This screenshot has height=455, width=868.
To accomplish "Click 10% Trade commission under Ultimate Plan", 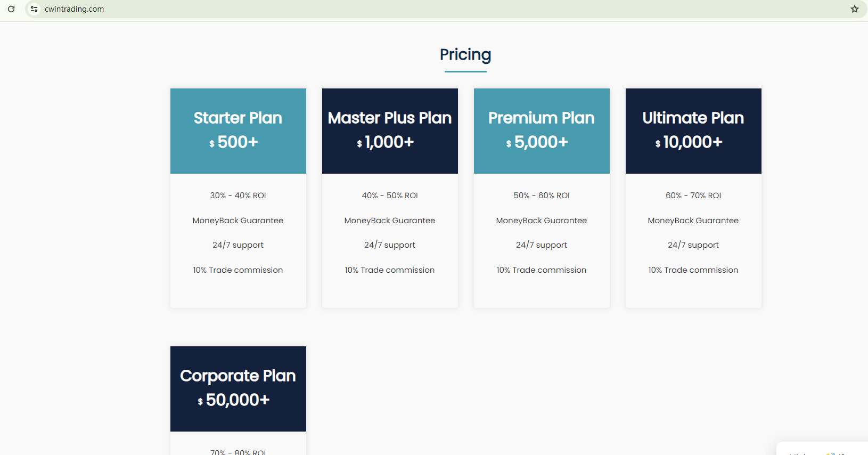I will pos(693,270).
